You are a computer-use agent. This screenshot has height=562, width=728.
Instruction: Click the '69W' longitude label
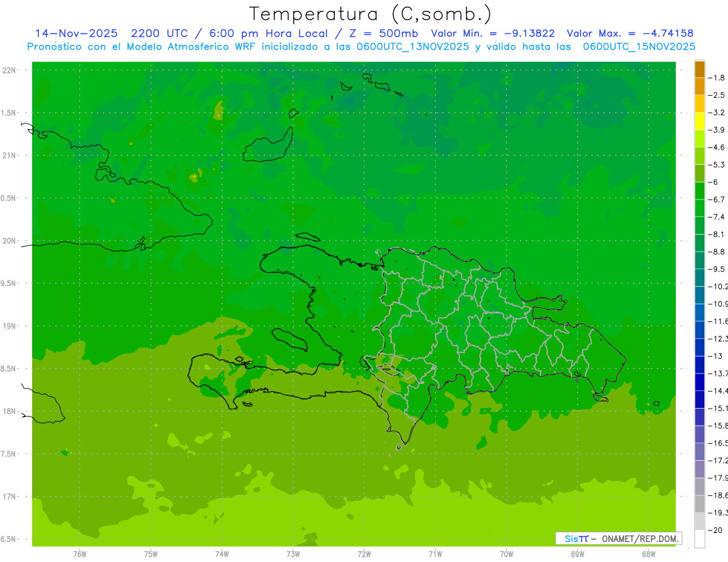[x=578, y=554]
